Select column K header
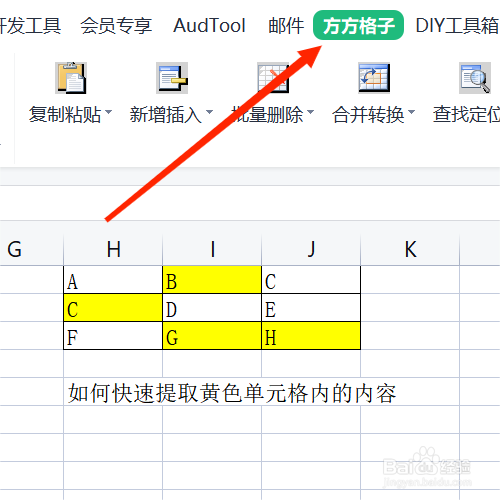500x500 pixels. coord(410,249)
